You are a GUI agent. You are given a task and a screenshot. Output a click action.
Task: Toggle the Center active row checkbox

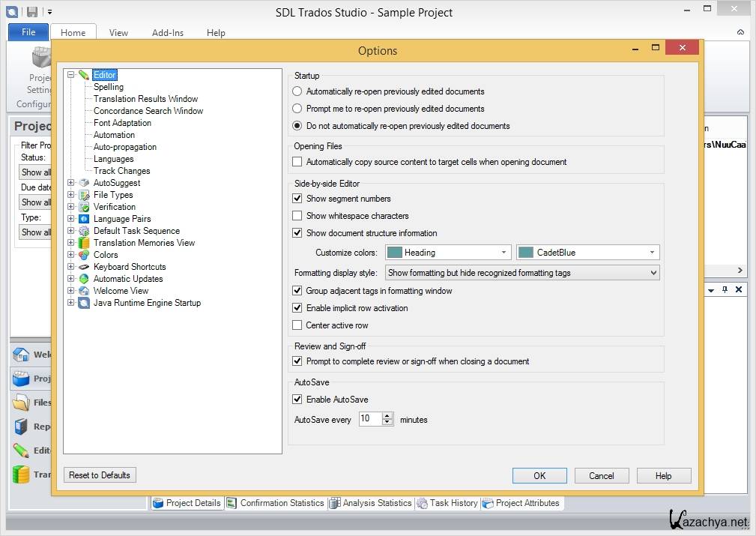pos(297,325)
